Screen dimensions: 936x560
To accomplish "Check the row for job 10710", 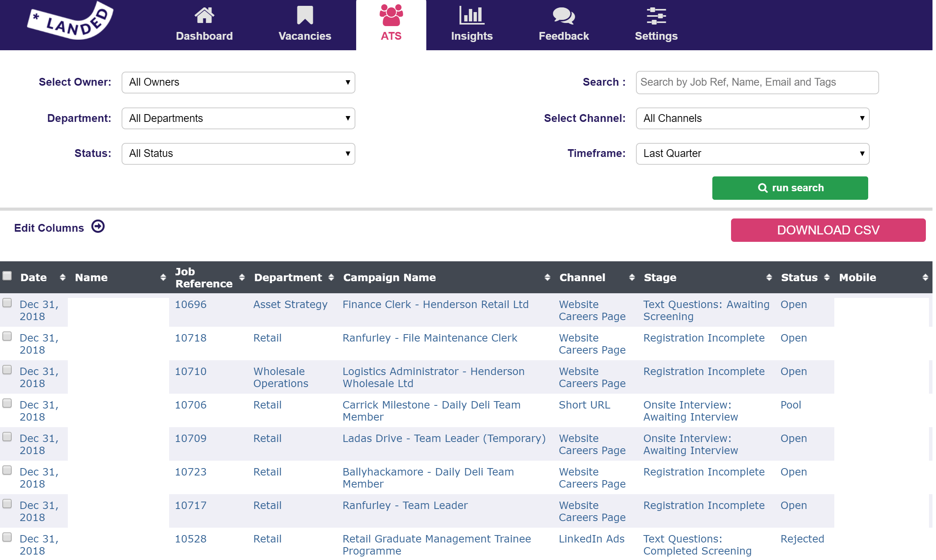I will click(x=7, y=370).
